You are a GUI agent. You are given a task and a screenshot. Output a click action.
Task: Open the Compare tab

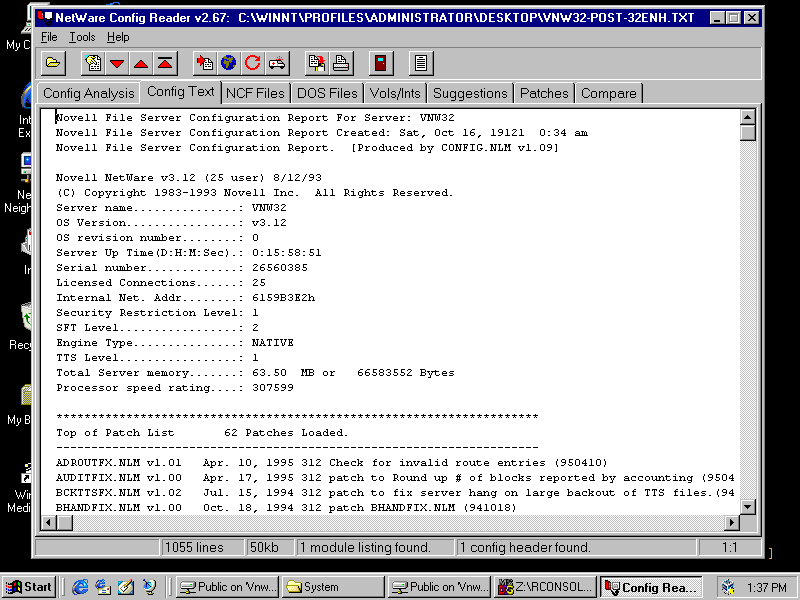(x=609, y=93)
